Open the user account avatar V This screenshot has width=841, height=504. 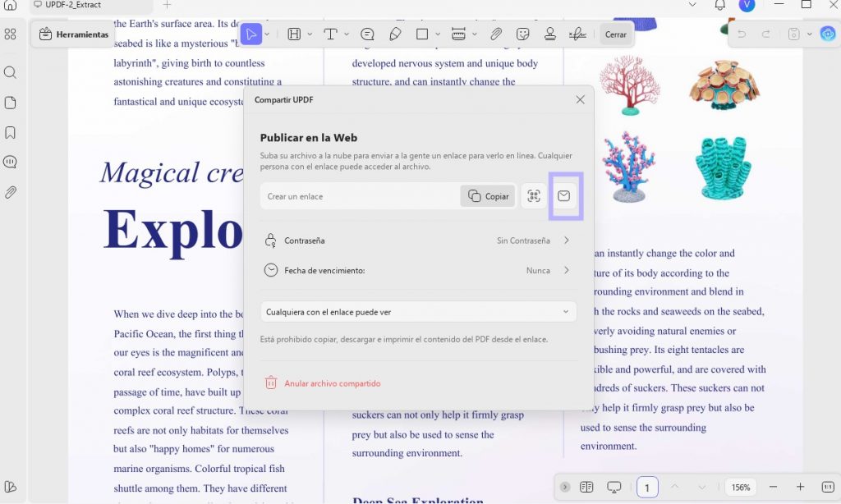747,6
